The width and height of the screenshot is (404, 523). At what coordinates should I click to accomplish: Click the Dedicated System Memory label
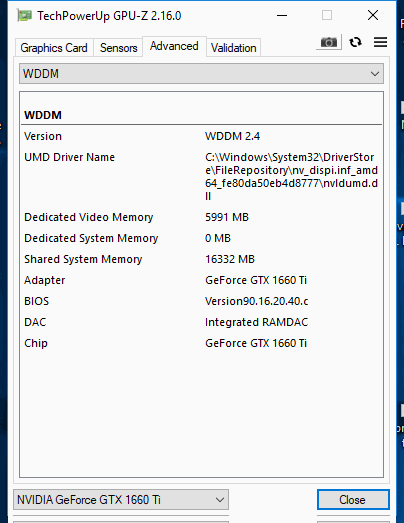(91, 238)
